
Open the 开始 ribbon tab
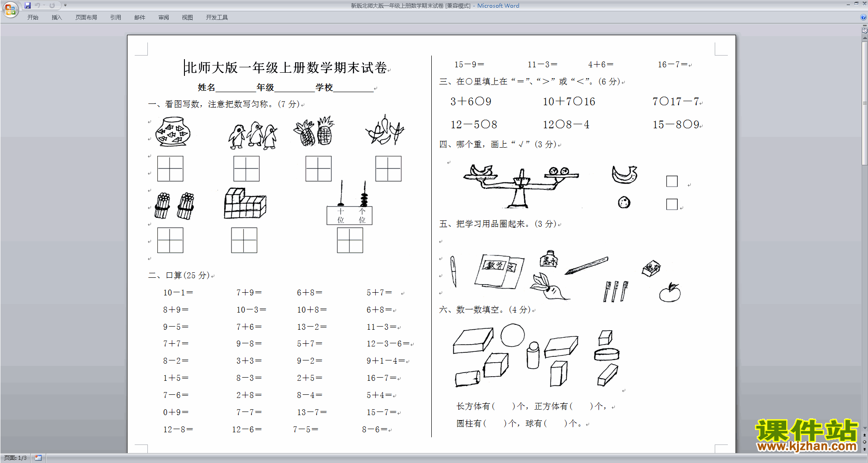point(33,18)
